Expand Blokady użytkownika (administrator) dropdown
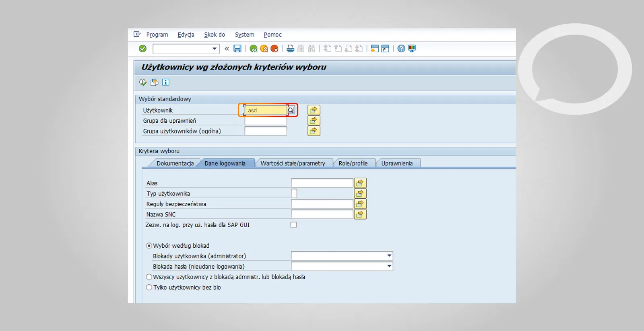Screen dimensions: 644x331 [389, 256]
